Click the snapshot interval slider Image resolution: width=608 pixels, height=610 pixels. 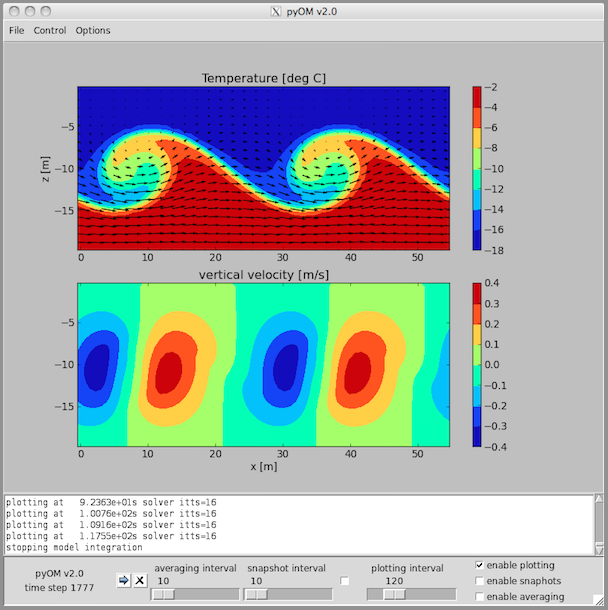[x=289, y=594]
